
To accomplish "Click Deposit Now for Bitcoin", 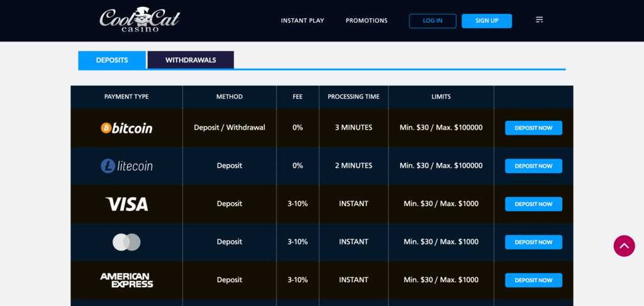I will coord(533,128).
